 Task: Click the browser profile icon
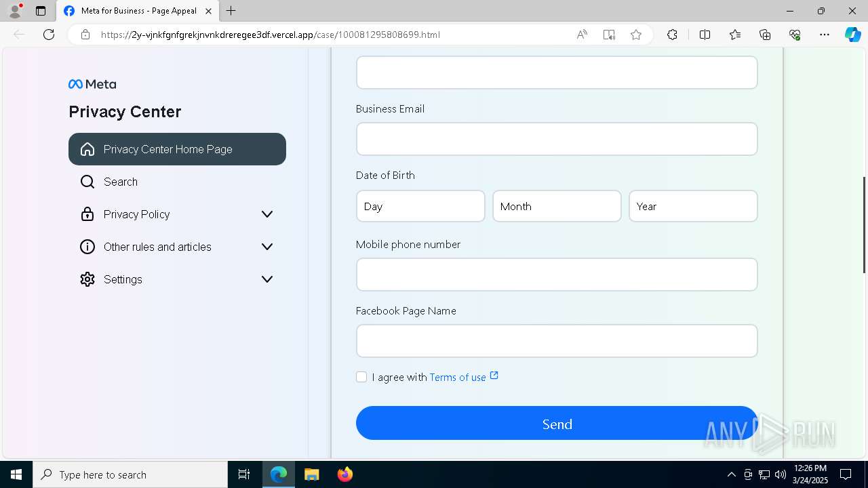coord(14,11)
